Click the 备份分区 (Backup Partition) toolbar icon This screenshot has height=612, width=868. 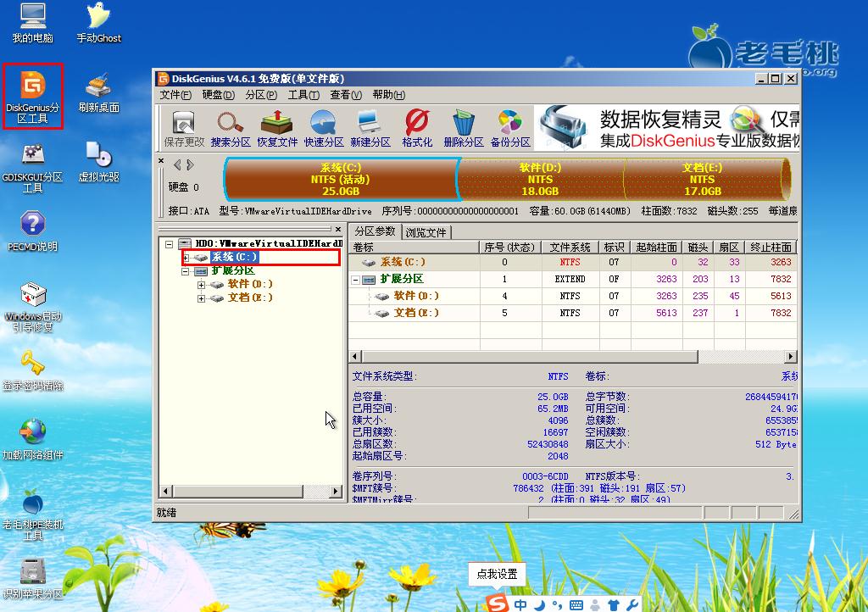[509, 129]
